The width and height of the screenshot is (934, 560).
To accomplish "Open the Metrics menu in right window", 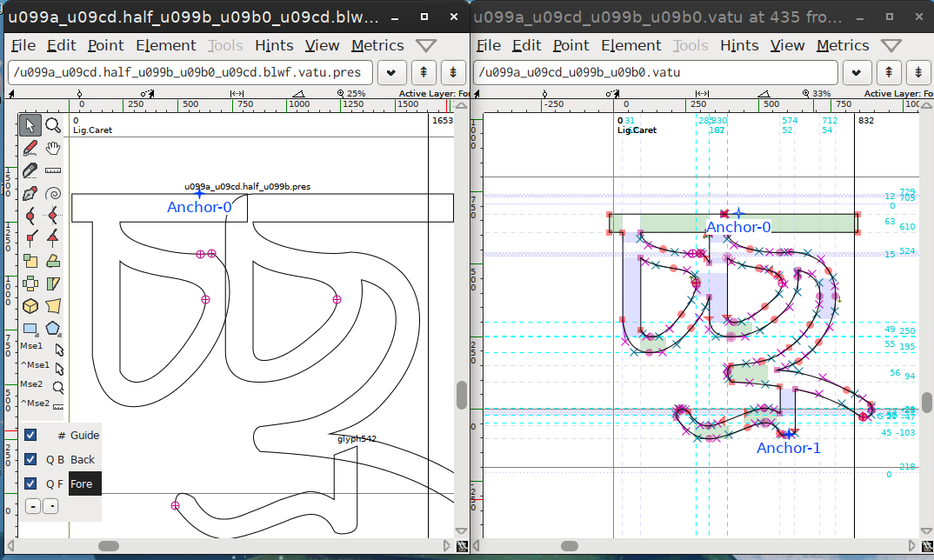I will click(843, 45).
